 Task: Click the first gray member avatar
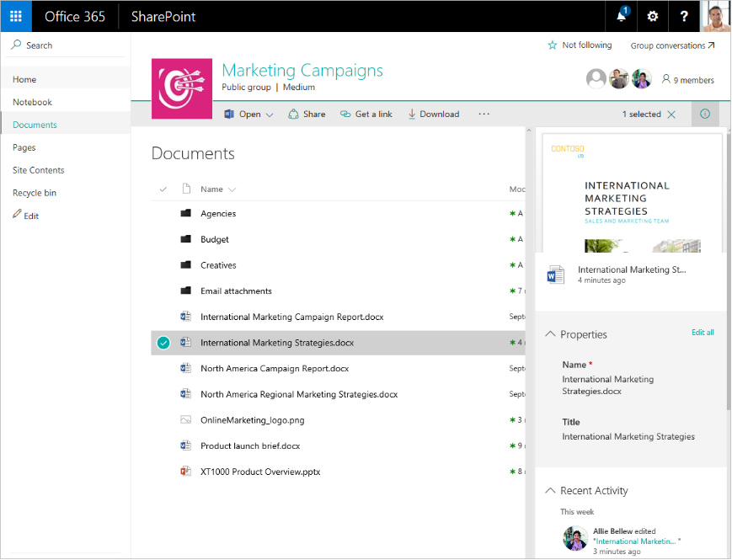click(596, 79)
